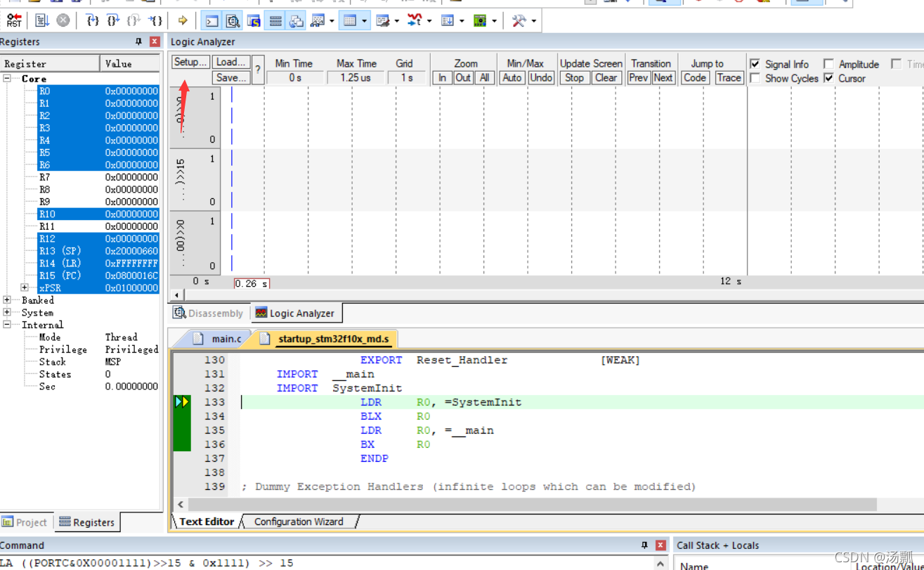Click the Analysis windows icon
924x570 pixels.
415,20
